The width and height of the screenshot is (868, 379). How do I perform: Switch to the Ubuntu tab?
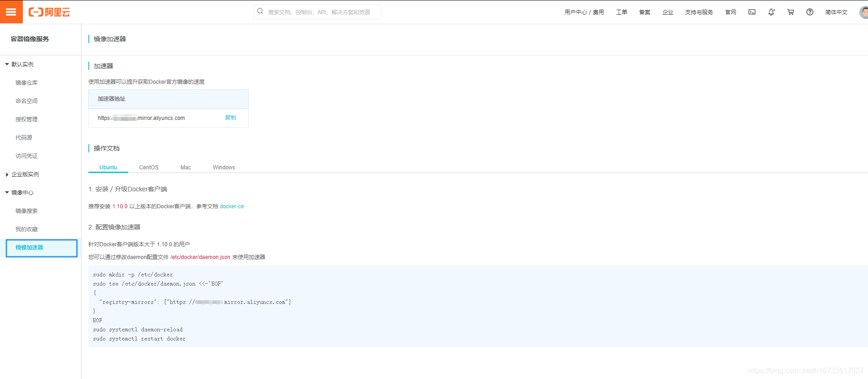click(108, 168)
